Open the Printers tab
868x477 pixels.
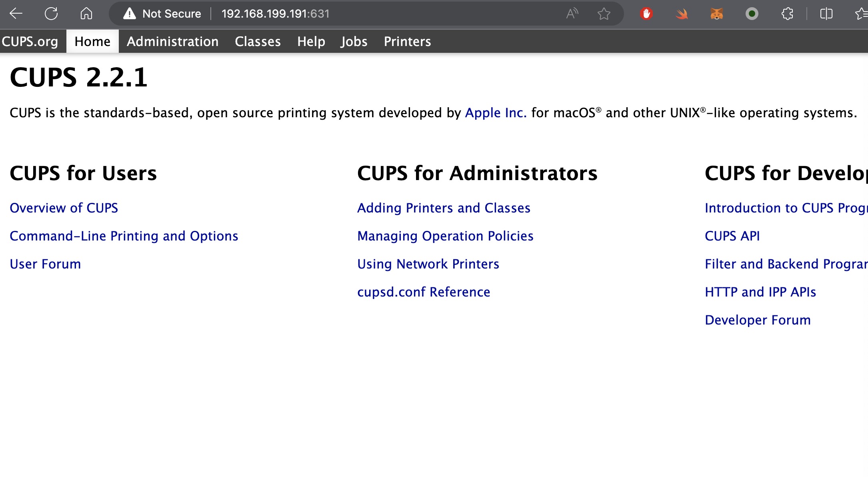coord(408,41)
